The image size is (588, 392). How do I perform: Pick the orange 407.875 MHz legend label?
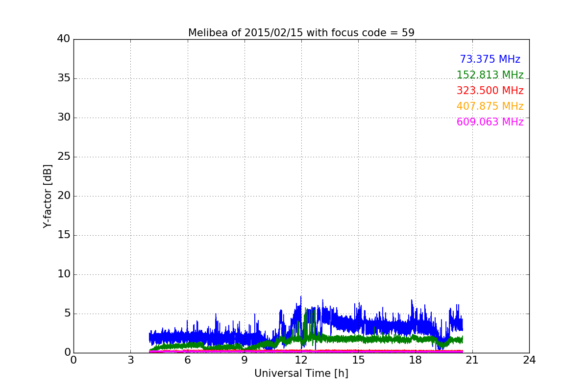pos(490,106)
